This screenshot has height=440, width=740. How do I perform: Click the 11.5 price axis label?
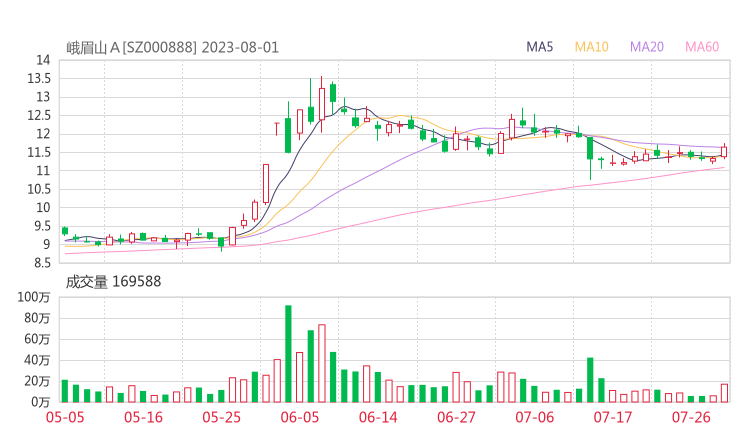[x=39, y=152]
